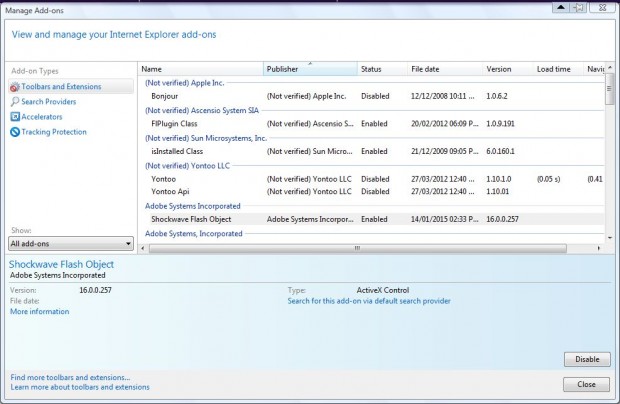Select the Yontoo add-on row
The image size is (620, 404).
point(371,179)
